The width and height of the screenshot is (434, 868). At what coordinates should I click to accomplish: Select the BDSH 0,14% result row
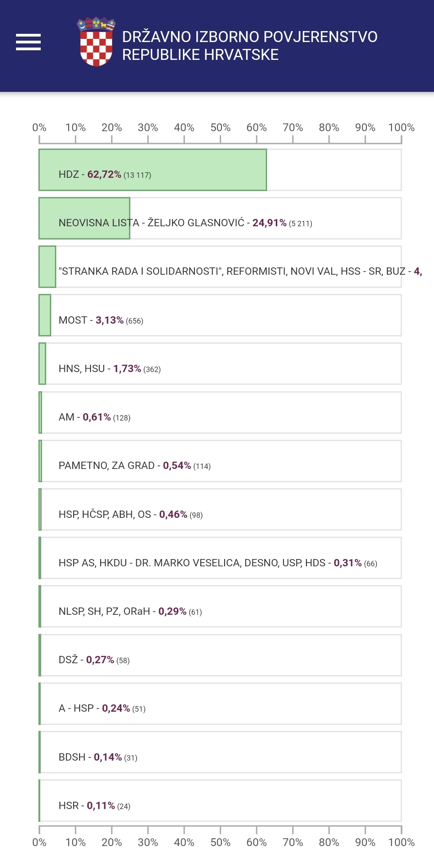(x=220, y=752)
